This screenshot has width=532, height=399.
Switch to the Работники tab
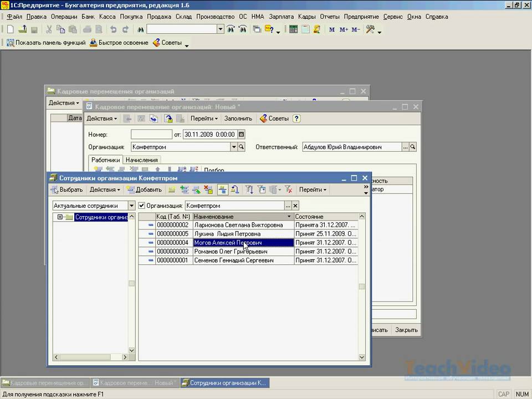point(105,160)
